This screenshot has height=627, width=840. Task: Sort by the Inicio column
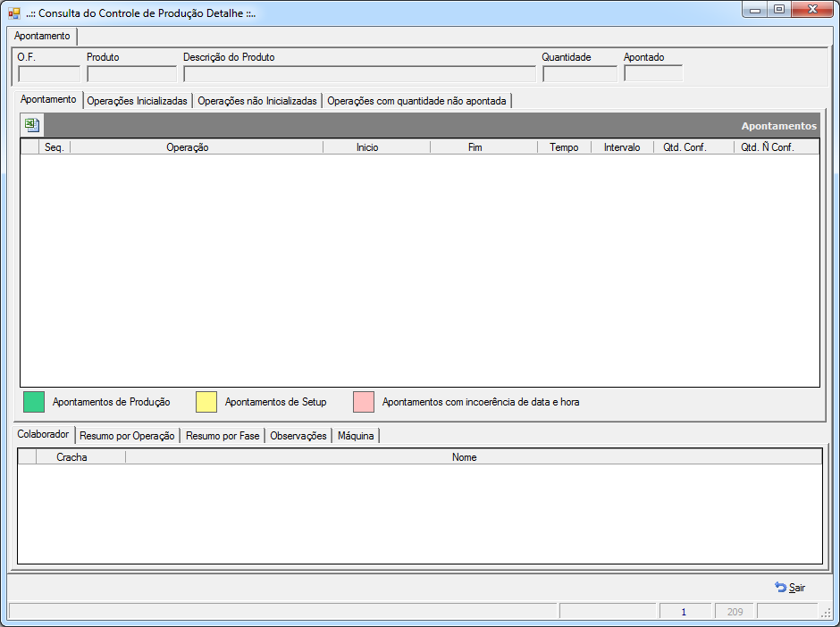(x=376, y=147)
